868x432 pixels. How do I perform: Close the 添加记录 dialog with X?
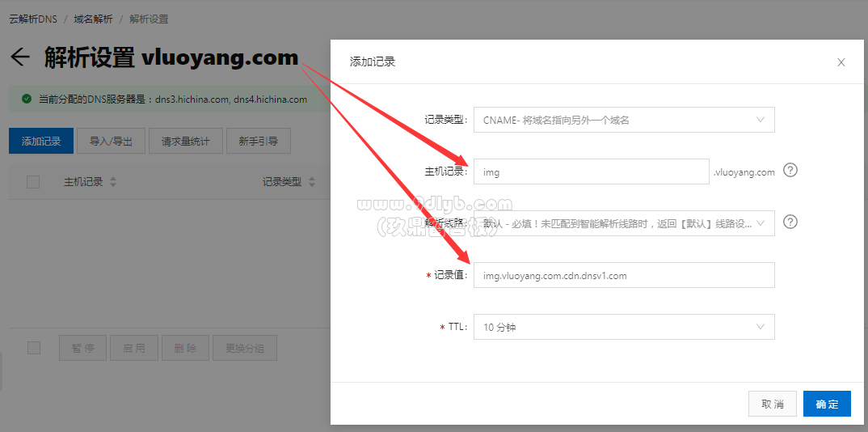[841, 62]
